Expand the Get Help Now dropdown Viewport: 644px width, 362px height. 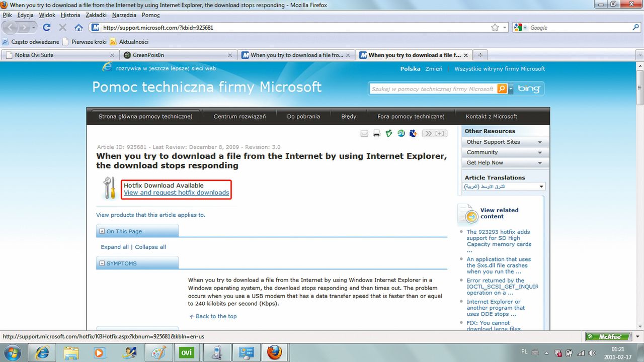coord(505,162)
